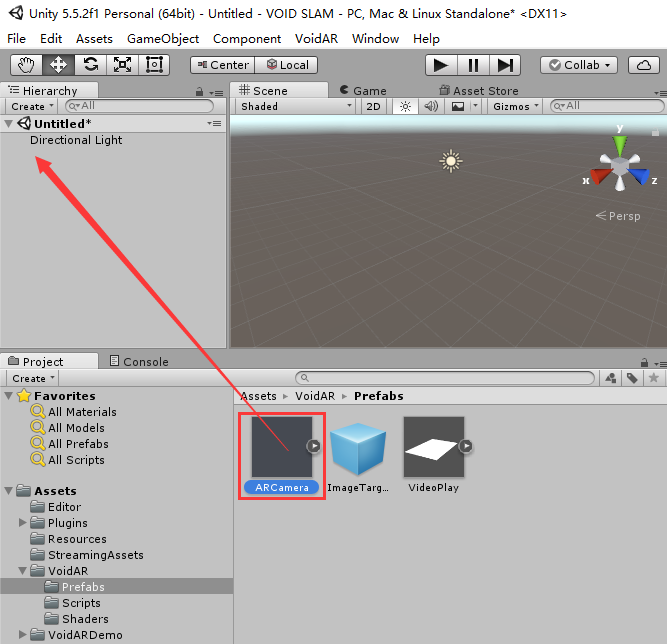The height and width of the screenshot is (644, 667).
Task: Open the Hierarchy Create dropdown
Action: coord(32,106)
